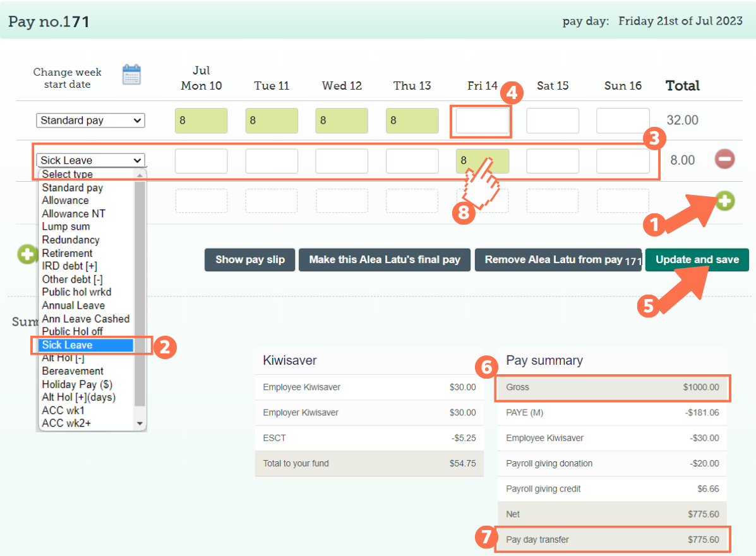Click the left-side green plus icon
Screen dimensions: 756x556
[x=27, y=254]
